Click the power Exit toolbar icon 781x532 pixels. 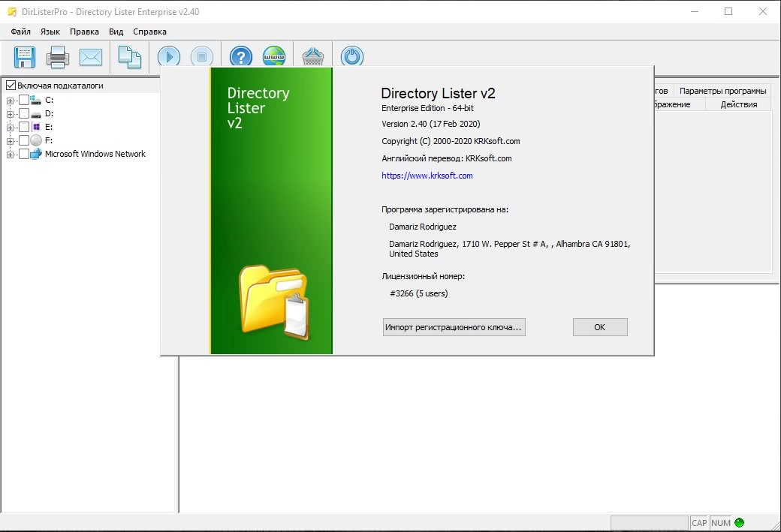tap(352, 56)
